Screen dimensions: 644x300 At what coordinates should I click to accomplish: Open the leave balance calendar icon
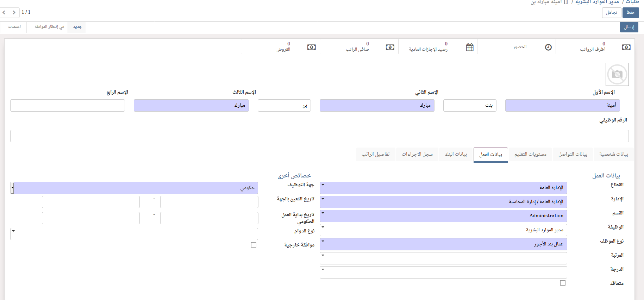(x=470, y=47)
